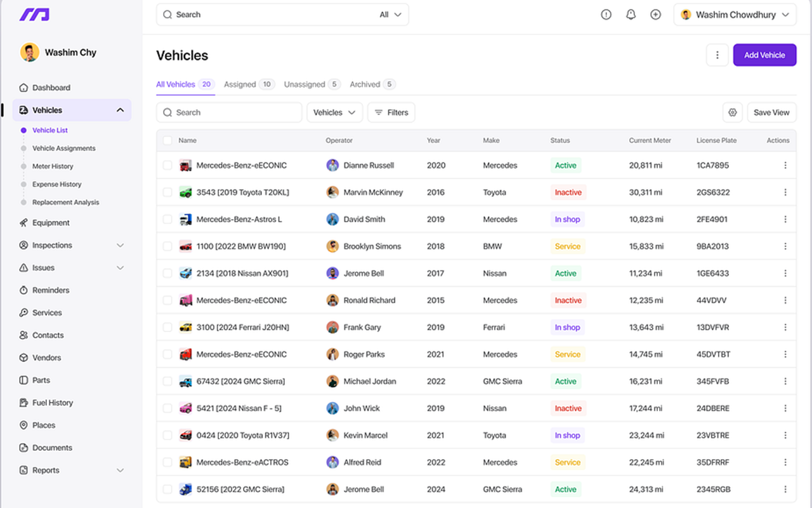Expand the Inspections sidebar menu
Screen dimensions: 812x508
[x=120, y=245]
